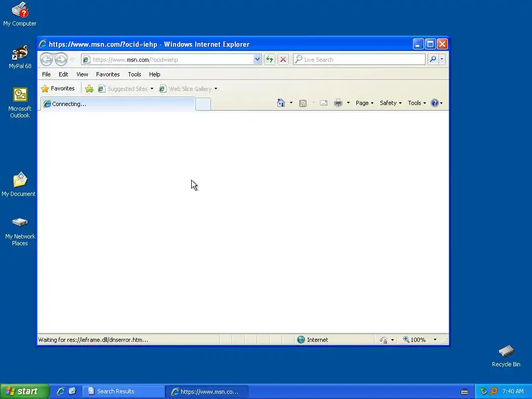Click the second Quick Launch icon
The width and height of the screenshot is (532, 399).
tap(72, 391)
